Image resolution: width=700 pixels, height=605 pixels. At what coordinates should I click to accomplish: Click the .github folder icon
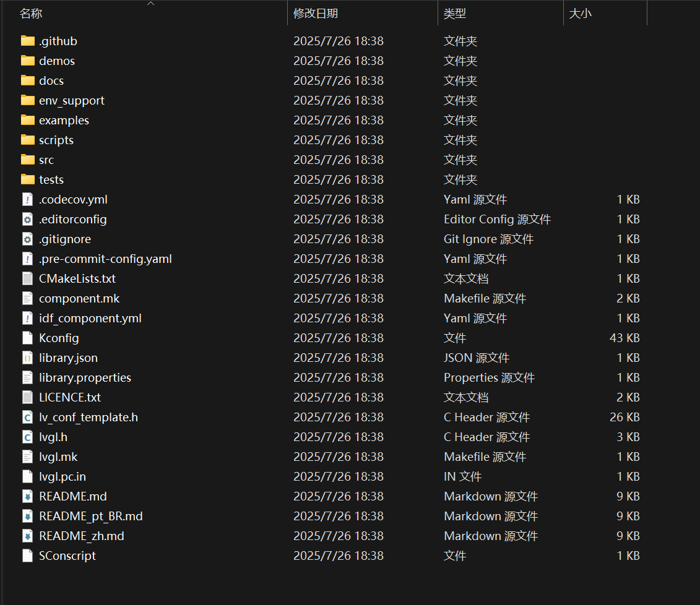point(27,41)
